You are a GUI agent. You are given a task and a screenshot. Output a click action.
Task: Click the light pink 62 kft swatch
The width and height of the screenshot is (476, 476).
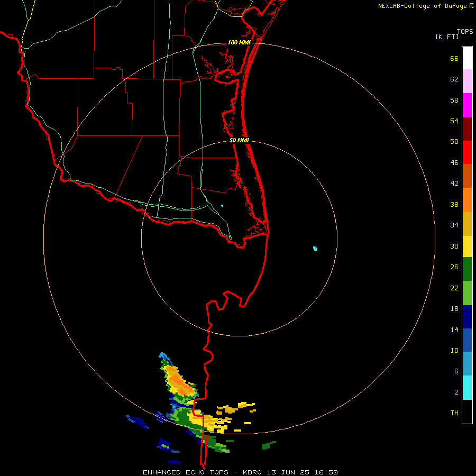pos(467,81)
